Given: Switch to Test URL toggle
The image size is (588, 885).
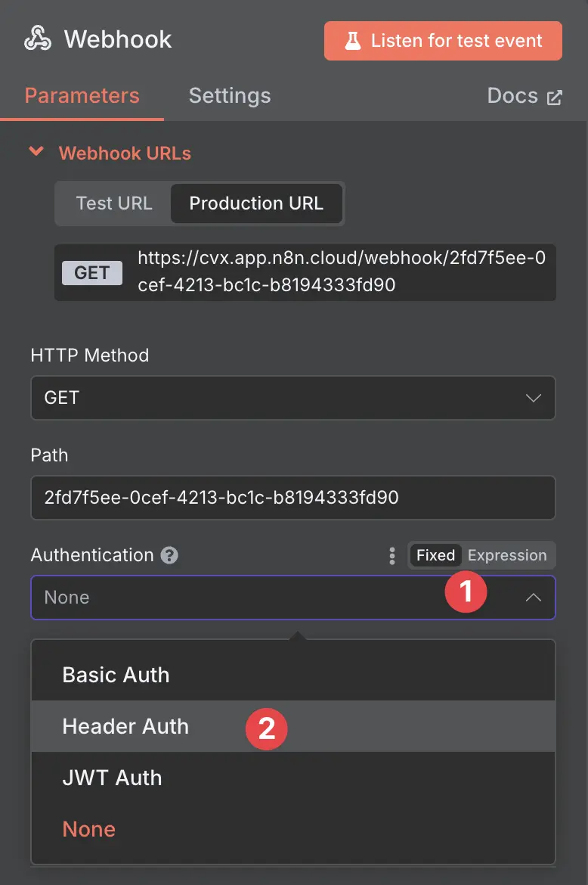Looking at the screenshot, I should [114, 203].
